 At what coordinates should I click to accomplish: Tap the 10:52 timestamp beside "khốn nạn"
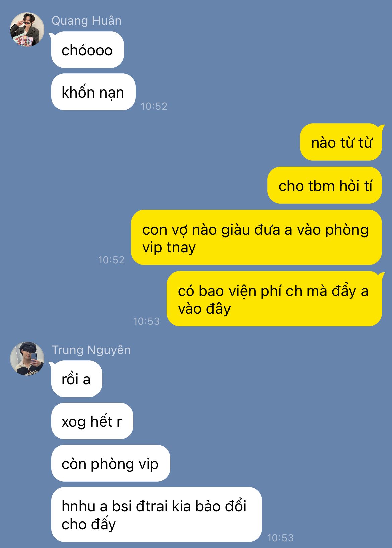[x=154, y=106]
